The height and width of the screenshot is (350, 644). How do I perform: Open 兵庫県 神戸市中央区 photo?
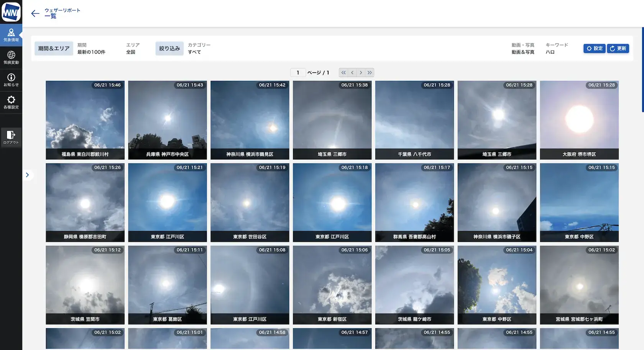coord(168,120)
